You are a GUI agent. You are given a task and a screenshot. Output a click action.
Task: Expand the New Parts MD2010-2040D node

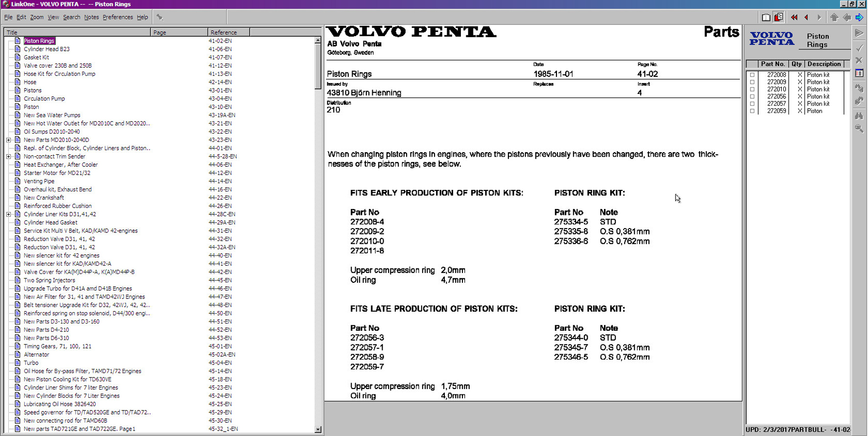tap(8, 140)
